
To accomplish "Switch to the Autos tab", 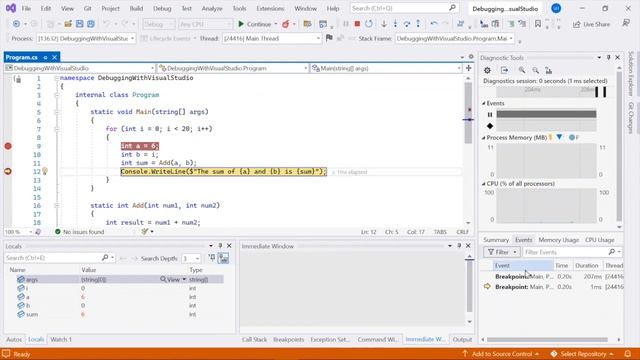I will [x=14, y=339].
